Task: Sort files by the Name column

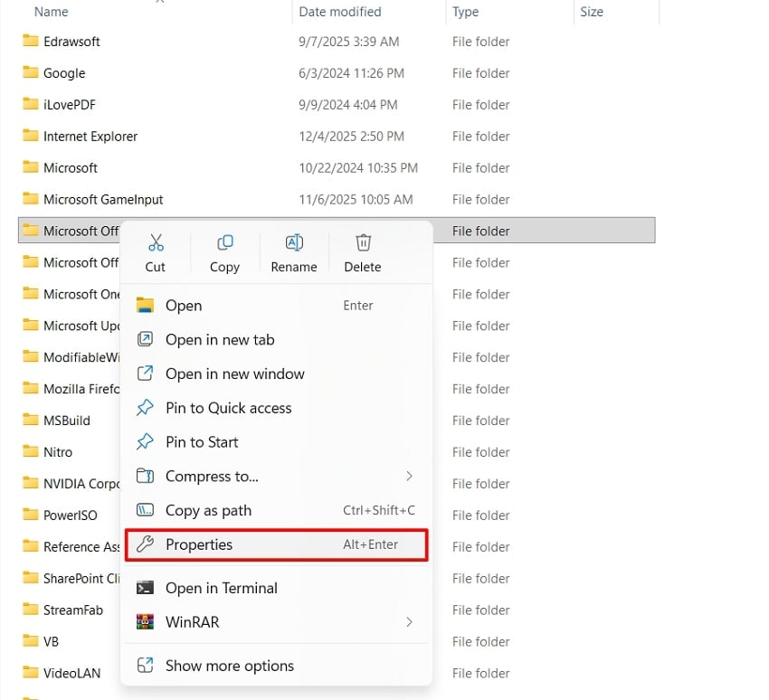Action: click(x=51, y=12)
